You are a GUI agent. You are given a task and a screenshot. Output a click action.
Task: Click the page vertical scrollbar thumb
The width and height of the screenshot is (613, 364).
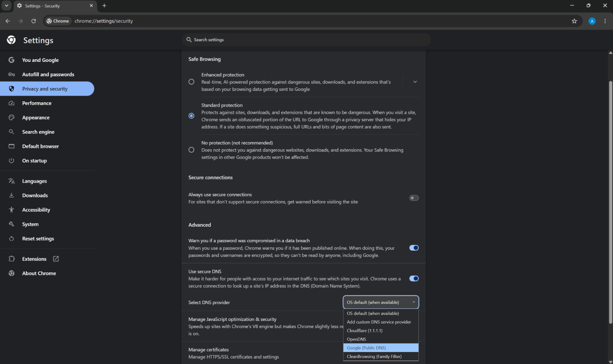pos(610,202)
